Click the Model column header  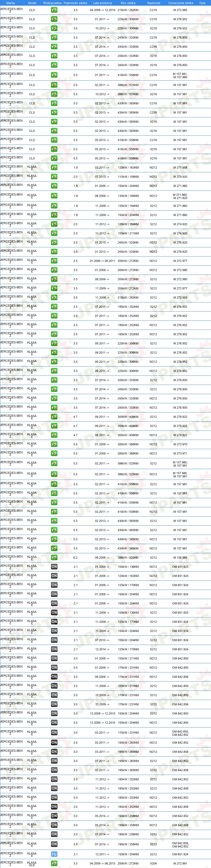coord(32,3)
